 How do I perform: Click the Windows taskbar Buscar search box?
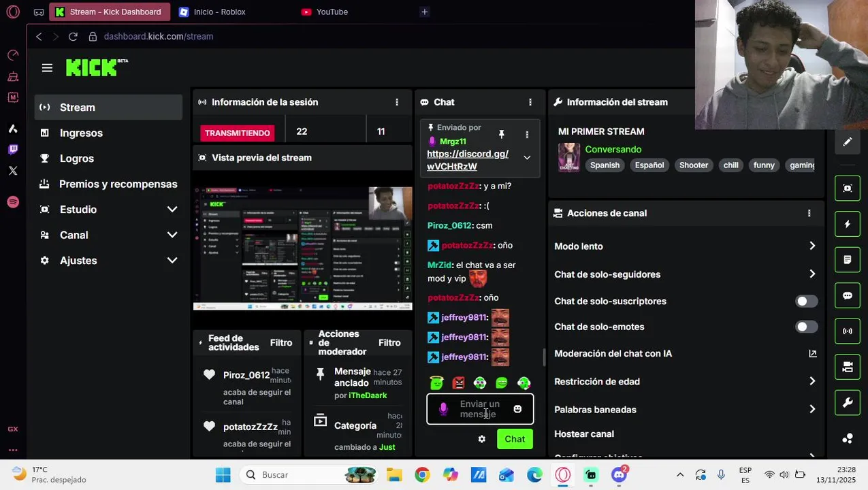point(310,475)
